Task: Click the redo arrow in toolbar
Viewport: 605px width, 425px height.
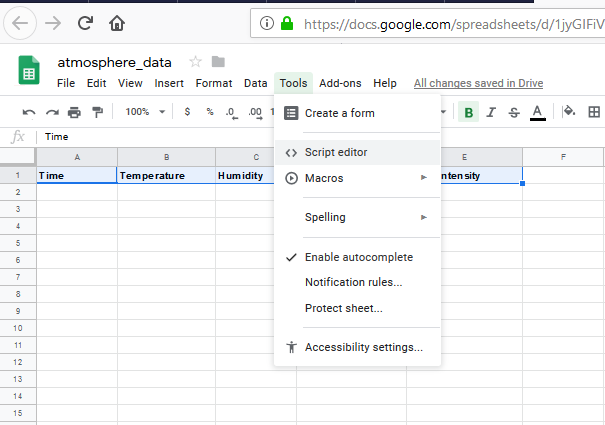Action: pyautogui.click(x=51, y=112)
